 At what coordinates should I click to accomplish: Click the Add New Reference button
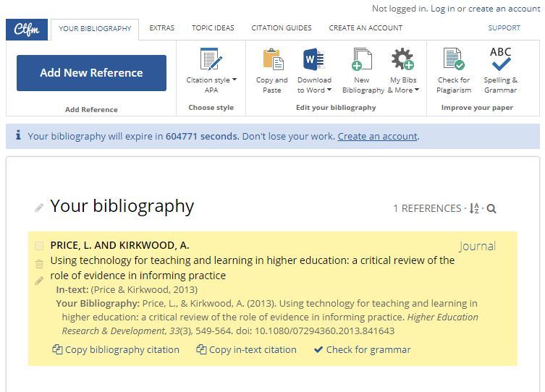click(91, 73)
